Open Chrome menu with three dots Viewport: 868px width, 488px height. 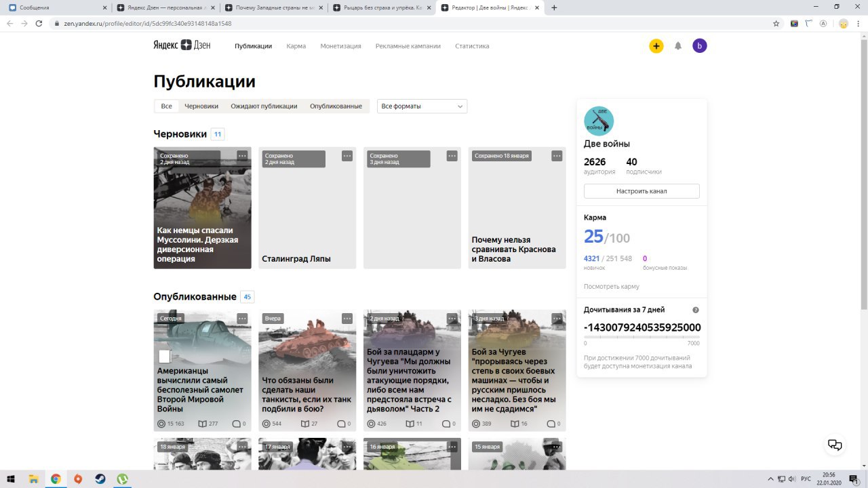tap(859, 23)
